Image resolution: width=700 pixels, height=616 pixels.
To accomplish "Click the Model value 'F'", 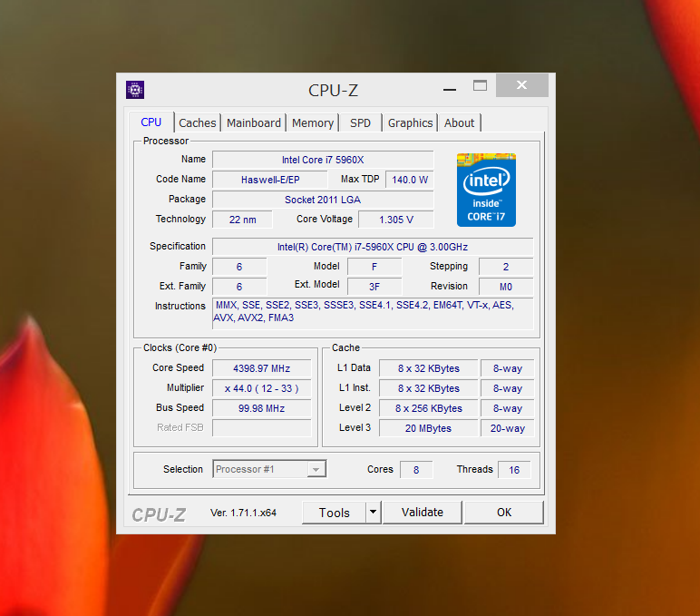I will [374, 267].
